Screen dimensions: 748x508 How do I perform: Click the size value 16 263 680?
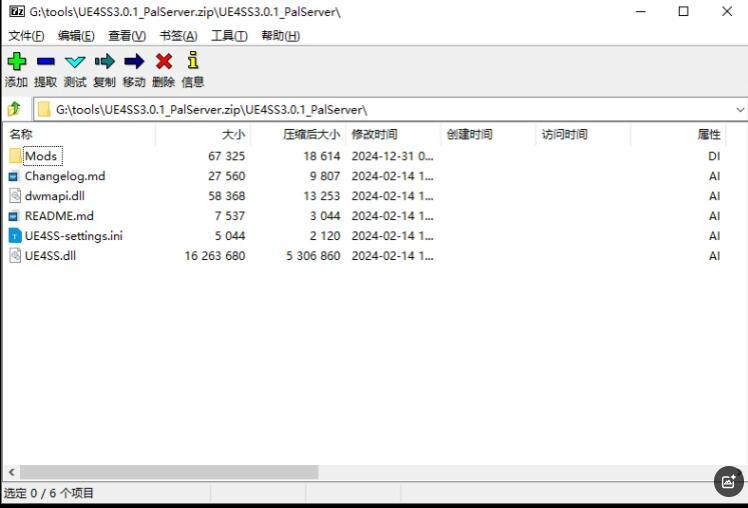(x=215, y=256)
